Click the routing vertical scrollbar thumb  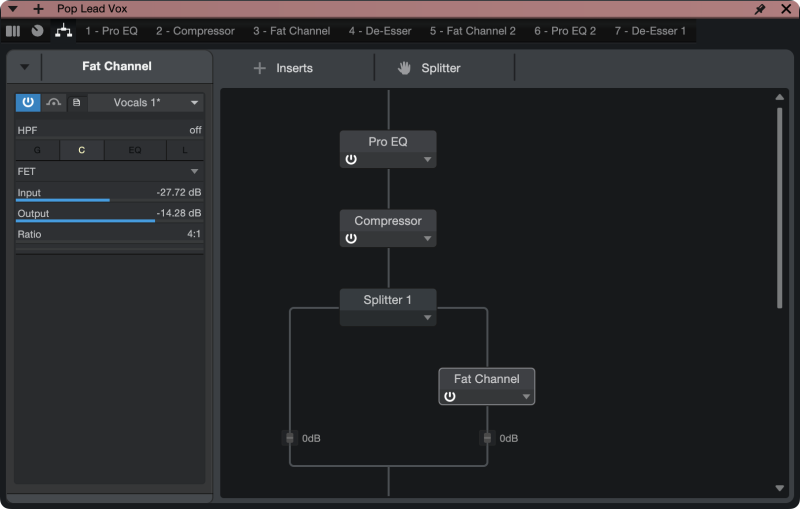pyautogui.click(x=780, y=208)
